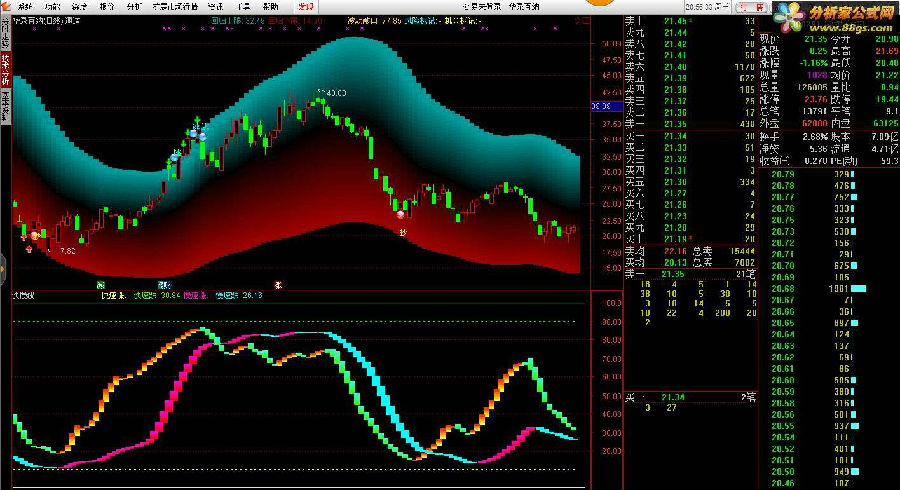The height and width of the screenshot is (490, 900).
Task: Click the 20.55 price level with volume 937
Action: pyautogui.click(x=783, y=426)
